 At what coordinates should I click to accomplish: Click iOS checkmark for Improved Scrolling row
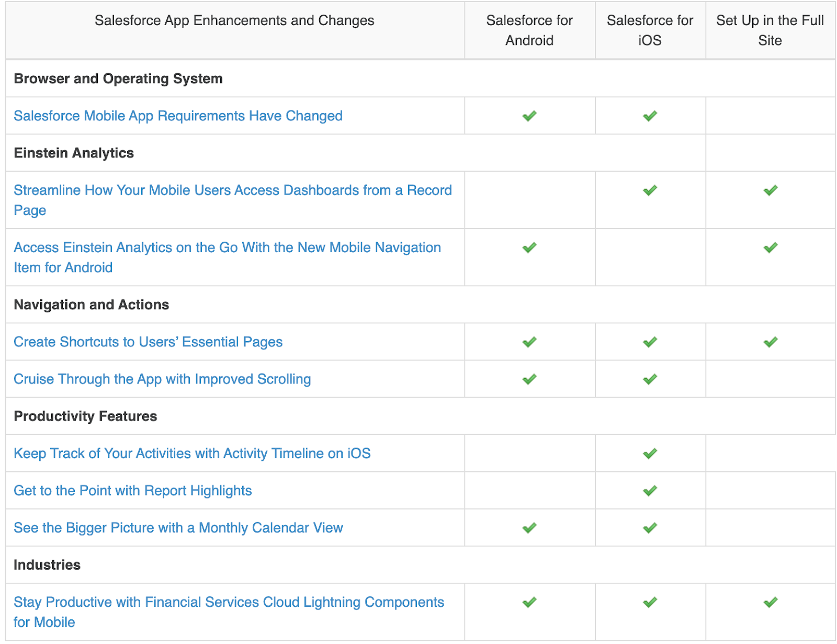pos(650,379)
